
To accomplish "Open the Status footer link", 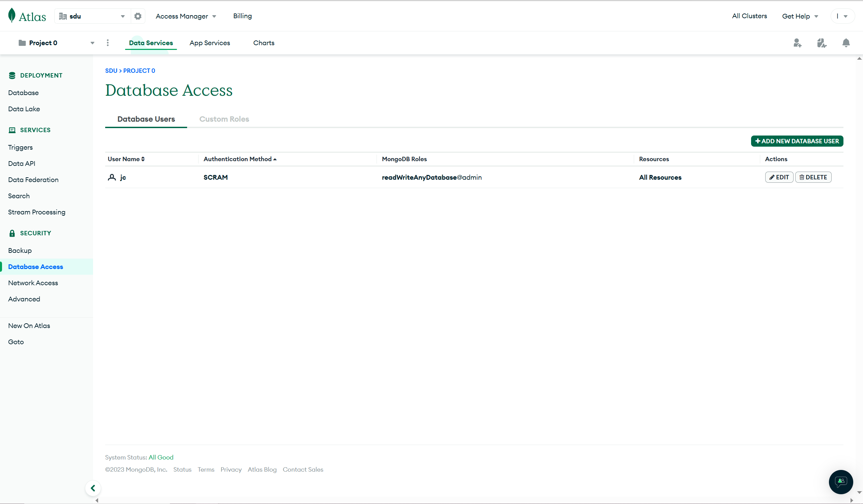I will [182, 469].
